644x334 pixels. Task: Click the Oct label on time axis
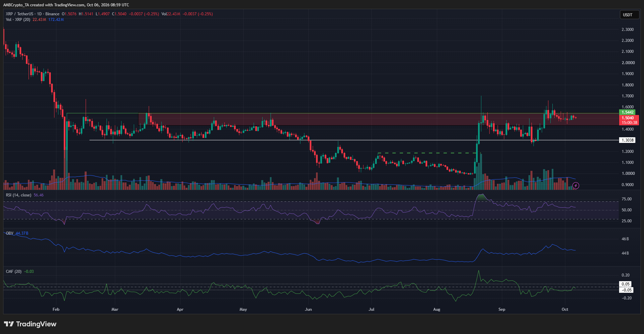[x=565, y=309]
